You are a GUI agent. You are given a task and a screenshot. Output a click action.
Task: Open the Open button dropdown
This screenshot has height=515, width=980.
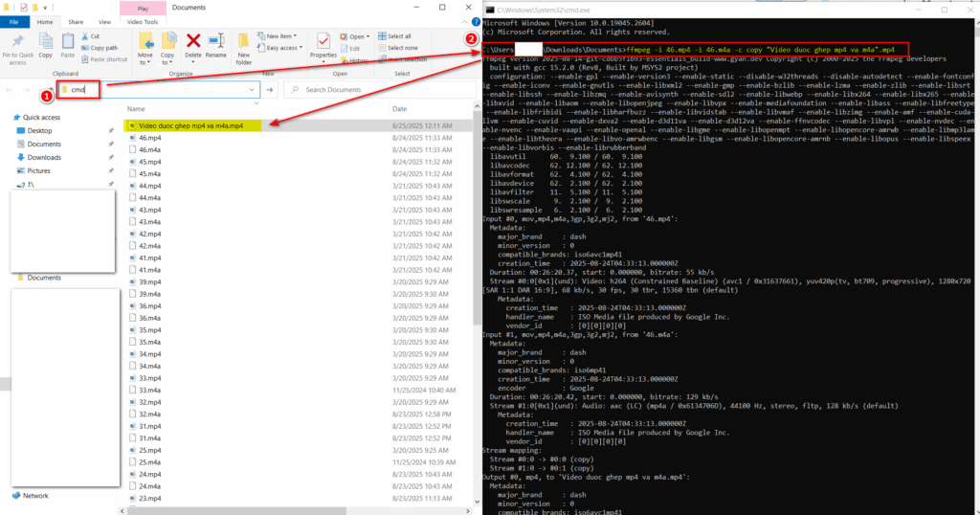(x=368, y=36)
